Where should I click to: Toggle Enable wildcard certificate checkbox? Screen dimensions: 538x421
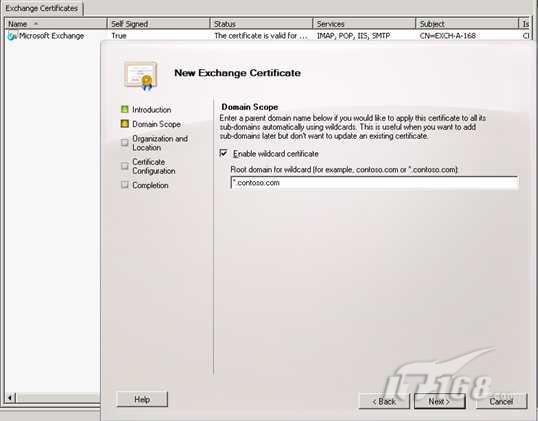(223, 153)
